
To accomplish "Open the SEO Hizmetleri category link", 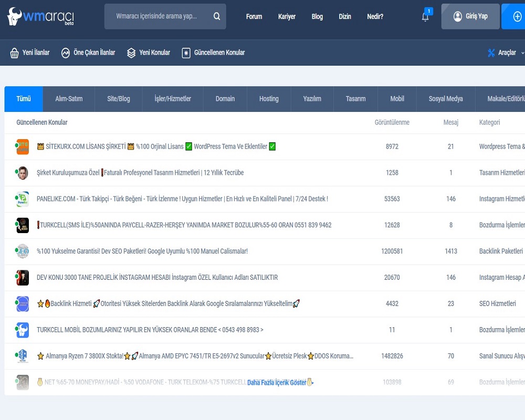I will pyautogui.click(x=498, y=304).
